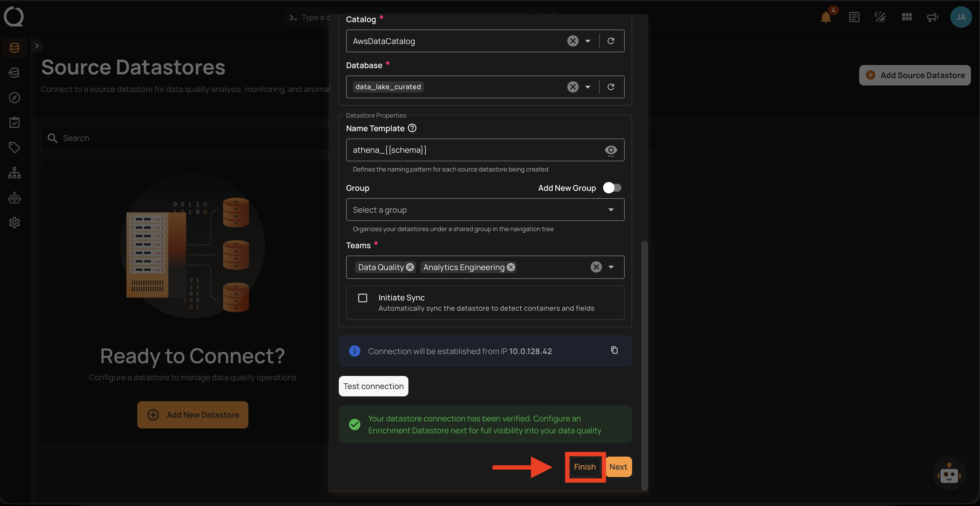Image resolution: width=980 pixels, height=506 pixels.
Task: Expand the Catalog dropdown arrow
Action: pyautogui.click(x=587, y=41)
